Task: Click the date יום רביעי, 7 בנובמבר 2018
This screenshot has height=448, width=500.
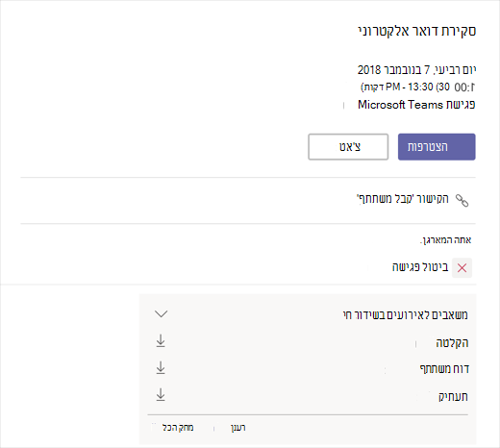Action: [416, 70]
